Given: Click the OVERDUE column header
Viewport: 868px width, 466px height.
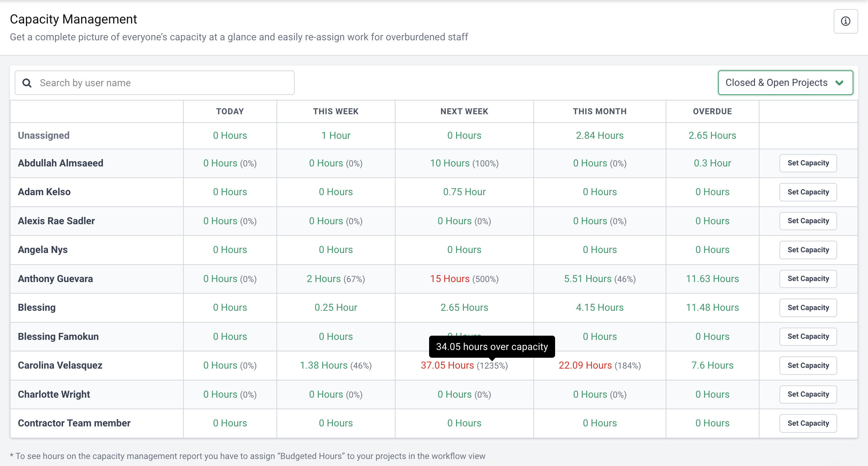Looking at the screenshot, I should 712,111.
